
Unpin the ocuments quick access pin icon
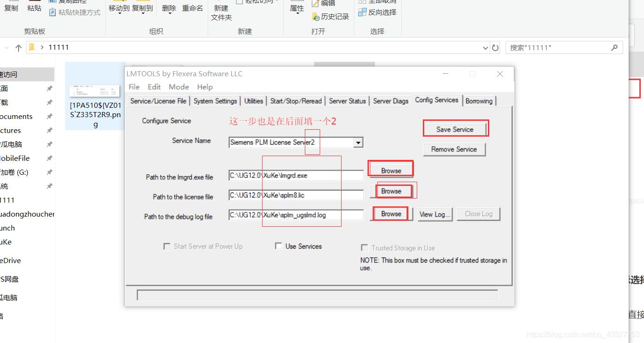click(50, 116)
